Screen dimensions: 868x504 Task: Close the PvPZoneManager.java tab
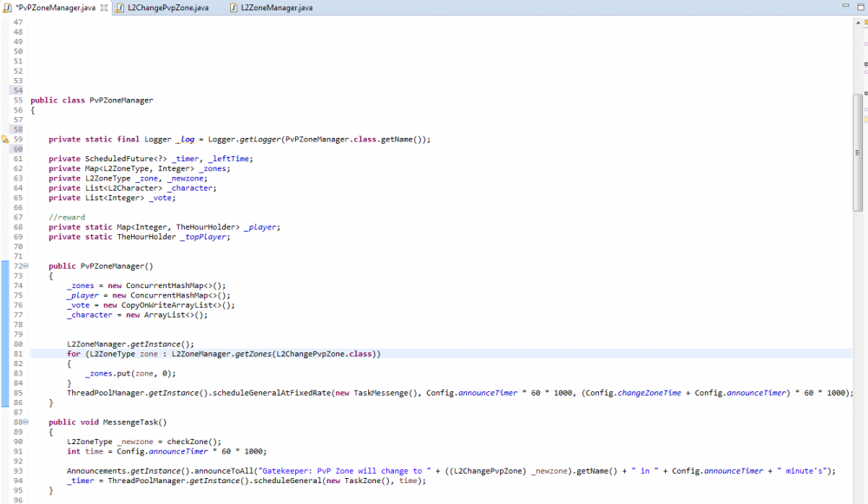pos(104,8)
